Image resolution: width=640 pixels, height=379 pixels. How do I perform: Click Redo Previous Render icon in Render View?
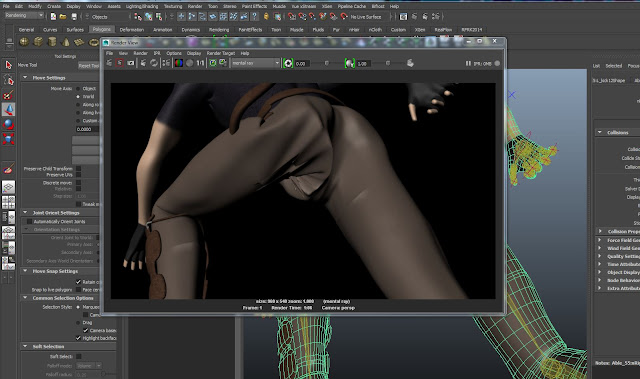point(109,63)
